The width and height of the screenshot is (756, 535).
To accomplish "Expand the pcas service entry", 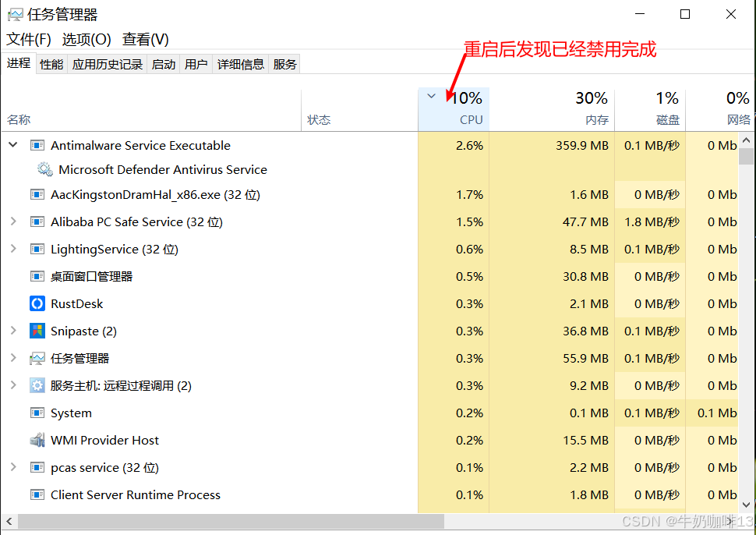I will tap(12, 467).
